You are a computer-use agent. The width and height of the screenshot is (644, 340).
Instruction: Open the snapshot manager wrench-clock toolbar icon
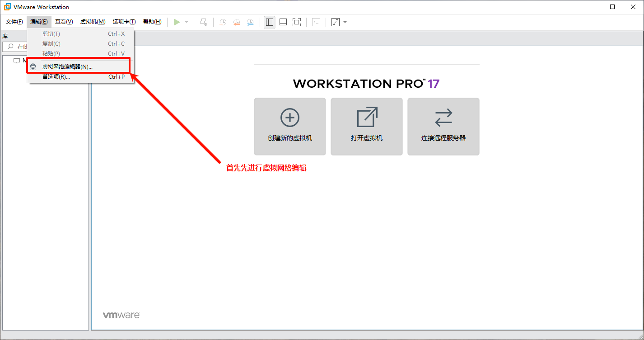(250, 22)
